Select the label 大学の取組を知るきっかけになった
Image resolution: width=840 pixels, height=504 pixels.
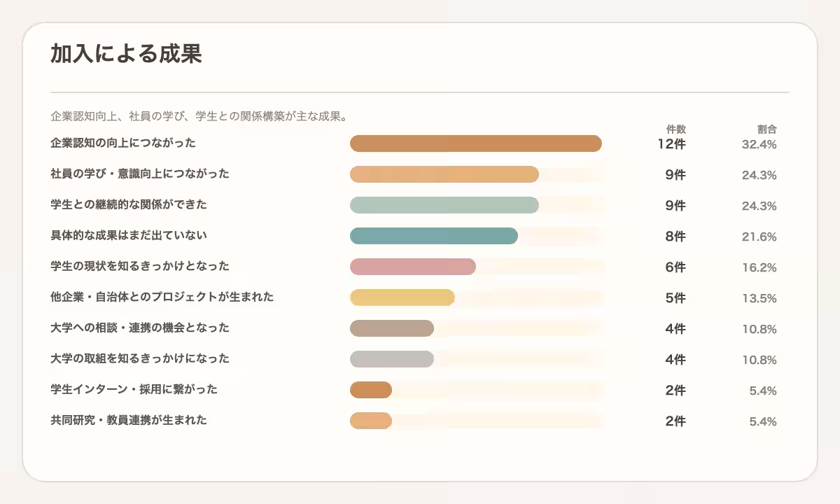140,358
